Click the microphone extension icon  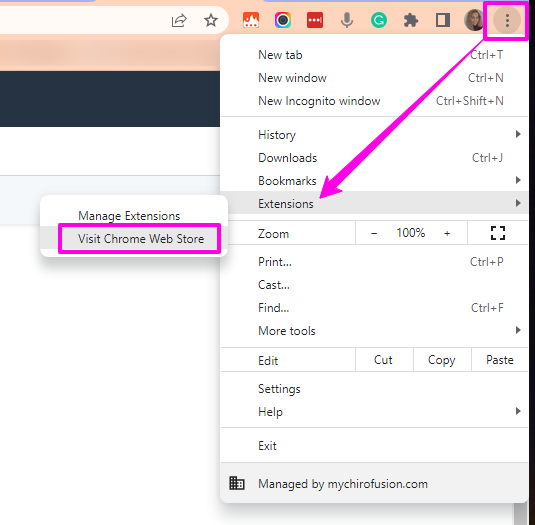point(347,20)
